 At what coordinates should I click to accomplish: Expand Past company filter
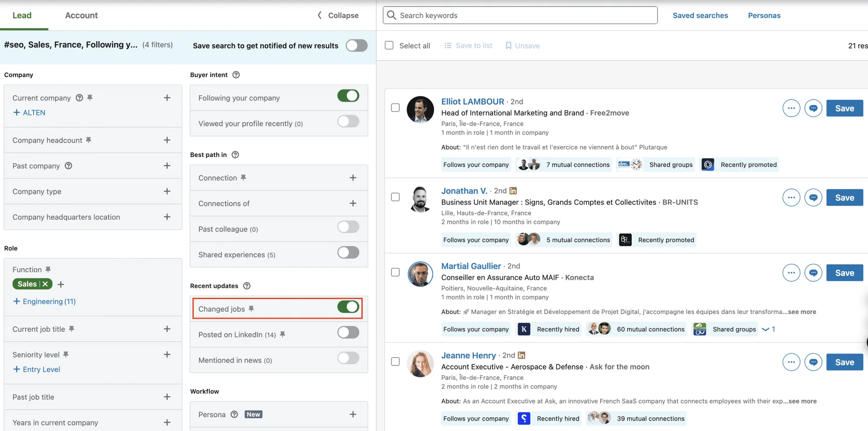[167, 165]
